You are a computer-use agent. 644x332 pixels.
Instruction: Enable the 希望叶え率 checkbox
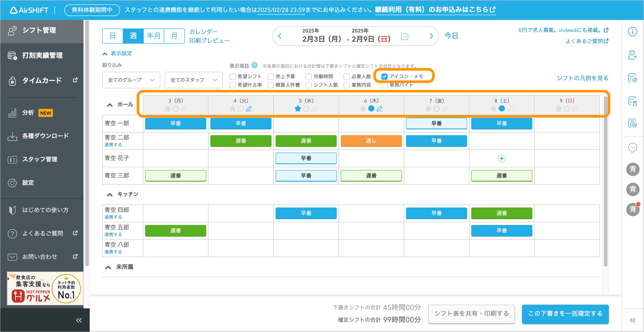(x=232, y=85)
